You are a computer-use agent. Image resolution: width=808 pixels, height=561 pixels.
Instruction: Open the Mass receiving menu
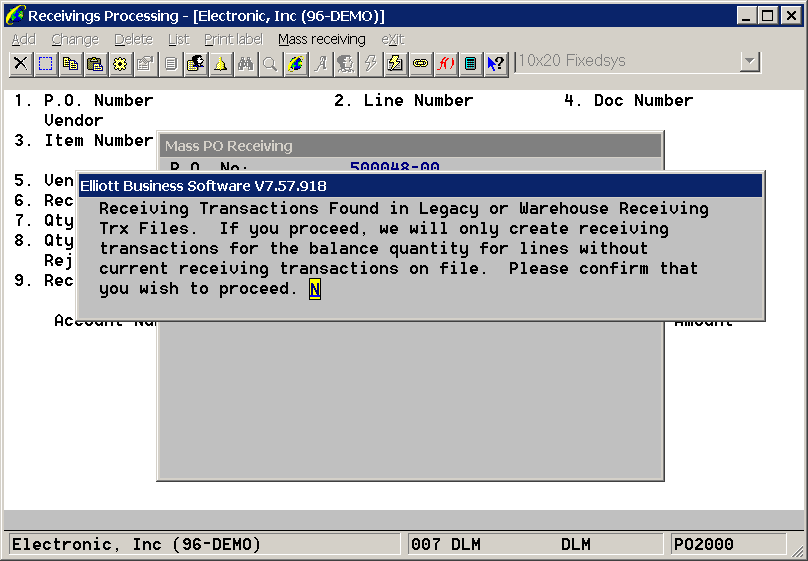[x=322, y=39]
